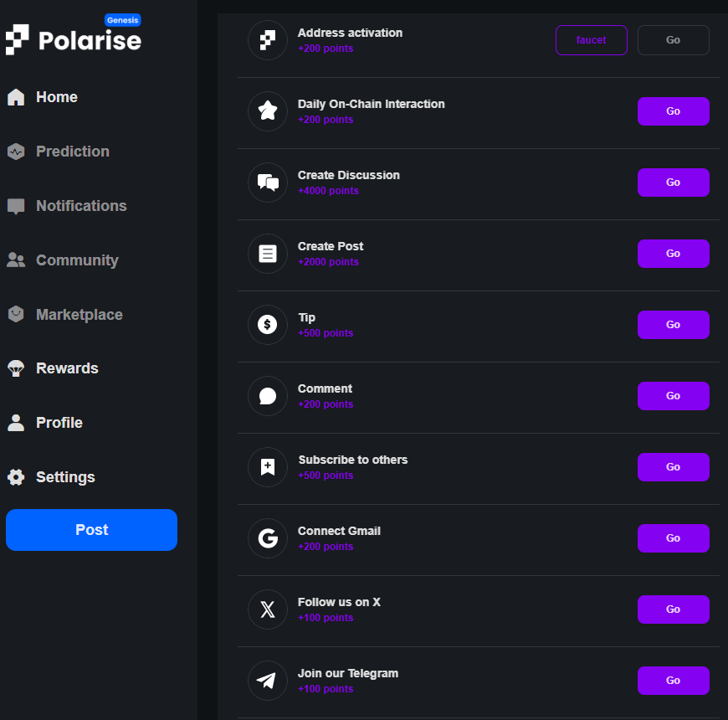Screen dimensions: 728x720
Task: Open the Marketplace page
Action: click(79, 315)
